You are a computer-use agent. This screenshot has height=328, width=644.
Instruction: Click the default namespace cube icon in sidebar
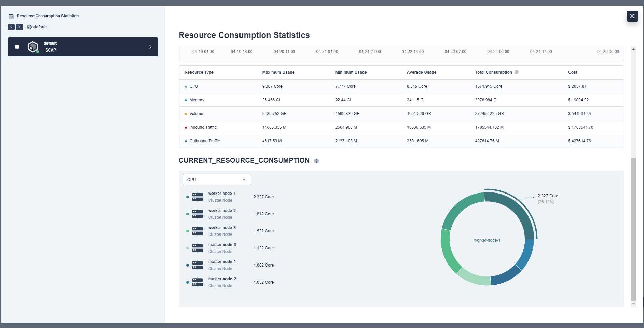[x=33, y=47]
